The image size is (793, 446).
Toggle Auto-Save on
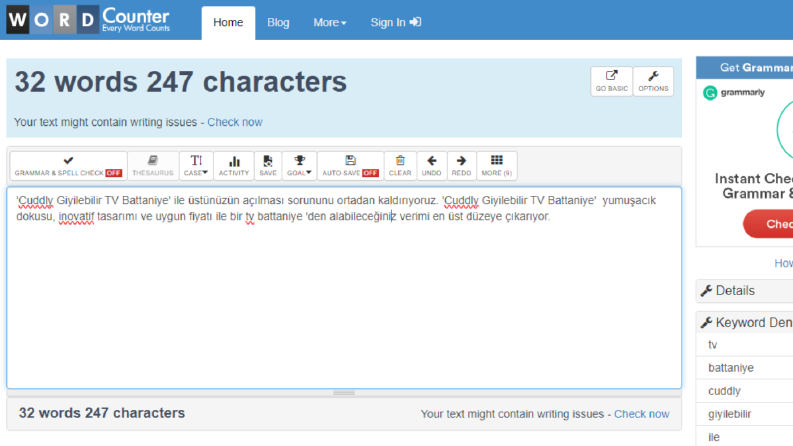pos(350,166)
